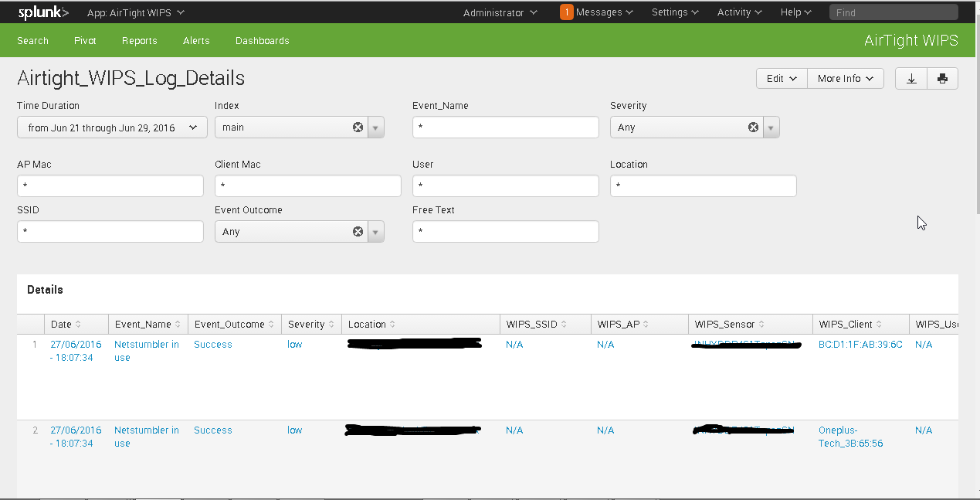Clear the Event Outcome filter x icon

[x=357, y=231]
